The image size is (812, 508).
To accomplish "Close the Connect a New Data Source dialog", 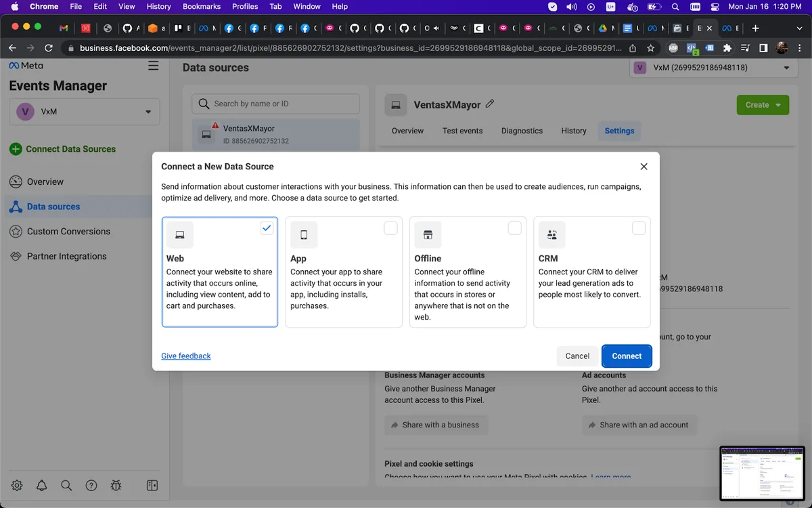I will pyautogui.click(x=644, y=167).
